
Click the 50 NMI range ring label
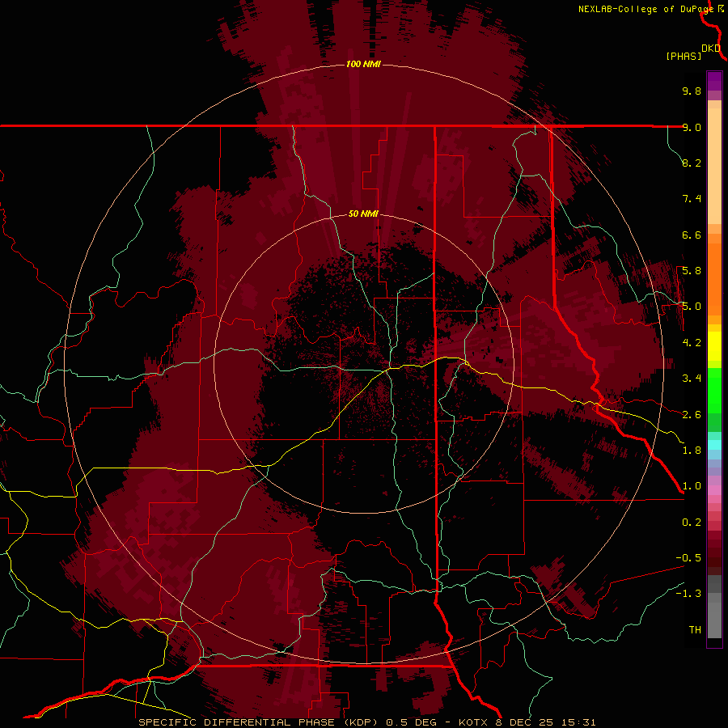tap(363, 214)
